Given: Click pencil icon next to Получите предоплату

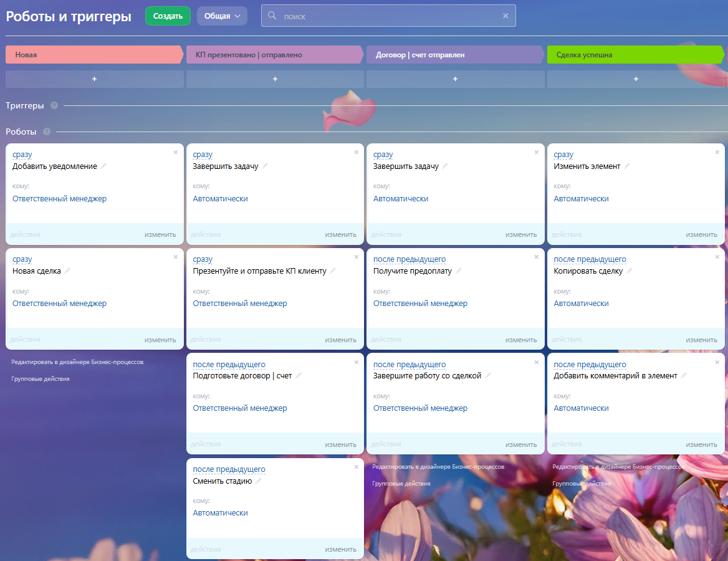Looking at the screenshot, I should [458, 271].
